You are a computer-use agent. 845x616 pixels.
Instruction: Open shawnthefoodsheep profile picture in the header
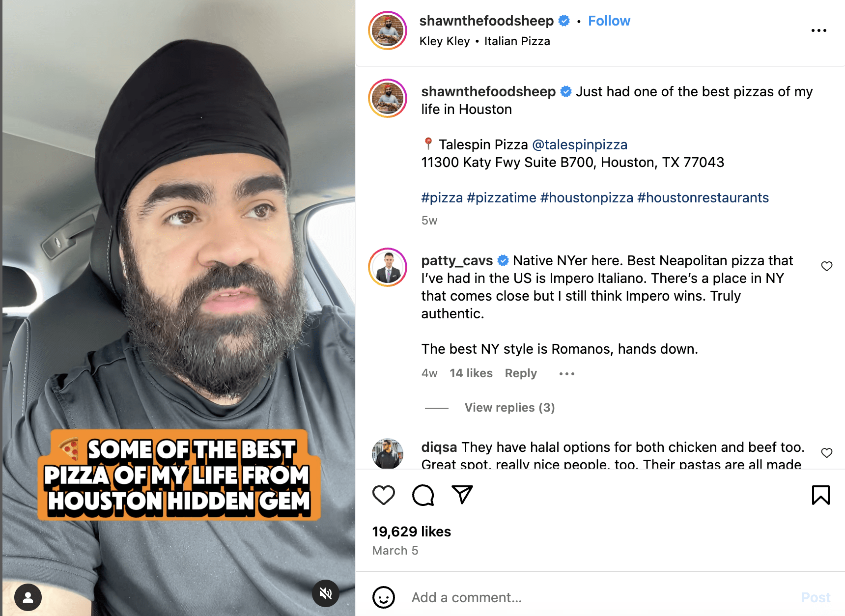388,30
